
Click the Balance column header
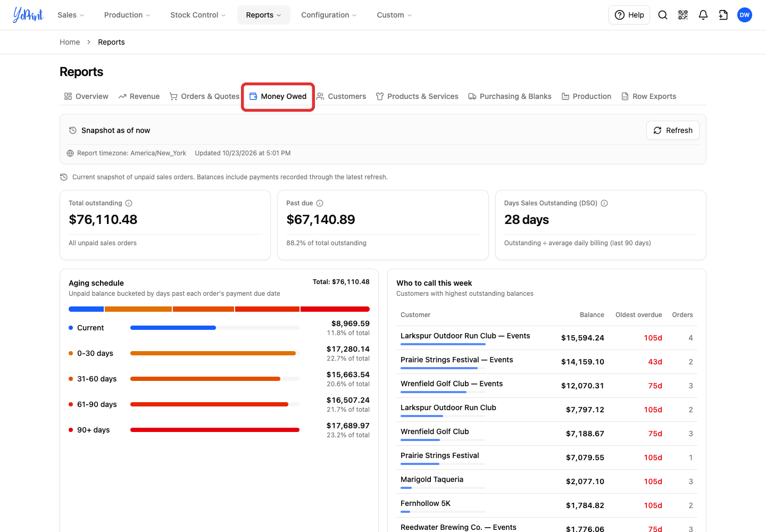pyautogui.click(x=592, y=315)
